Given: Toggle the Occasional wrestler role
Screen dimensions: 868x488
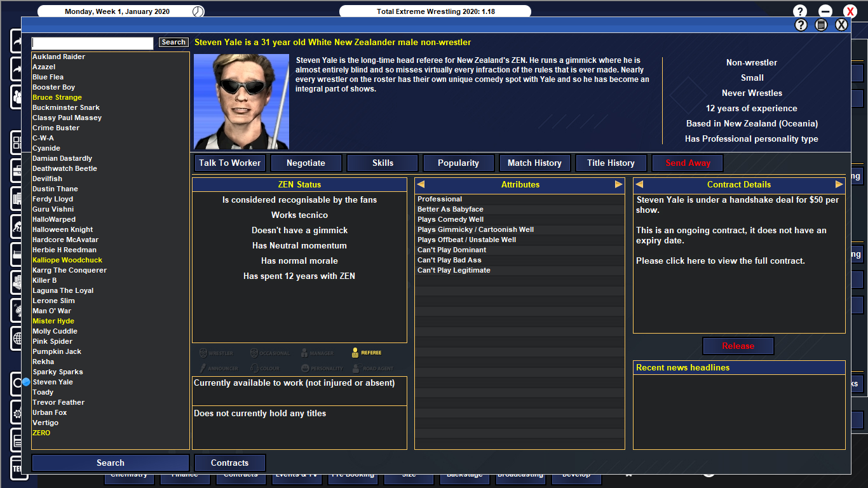Looking at the screenshot, I should (x=255, y=353).
